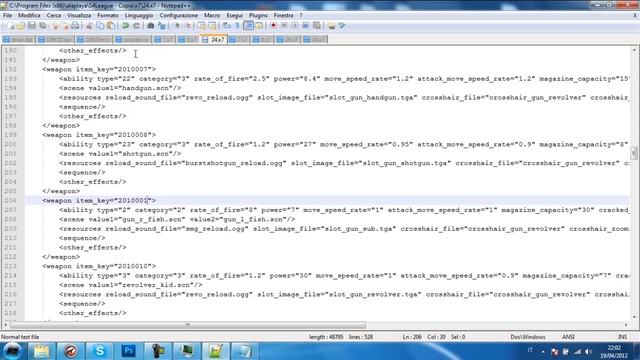Image resolution: width=640 pixels, height=360 pixels.
Task: Open Find with the binoculars icon
Action: (x=151, y=26)
